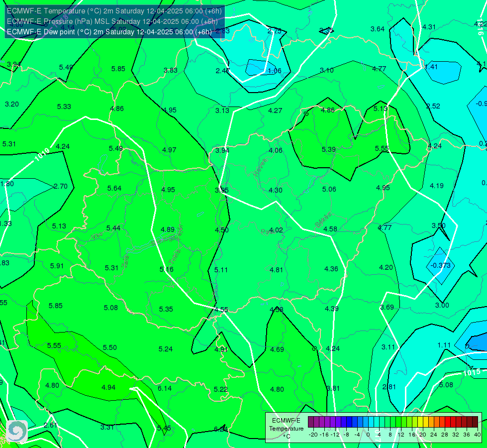
Task: Click the 1.41 temperature value
Action: coord(431,67)
